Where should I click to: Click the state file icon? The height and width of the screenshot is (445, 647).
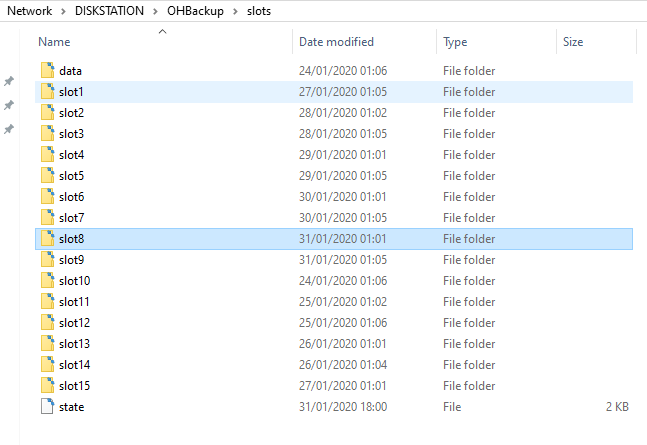coord(48,407)
